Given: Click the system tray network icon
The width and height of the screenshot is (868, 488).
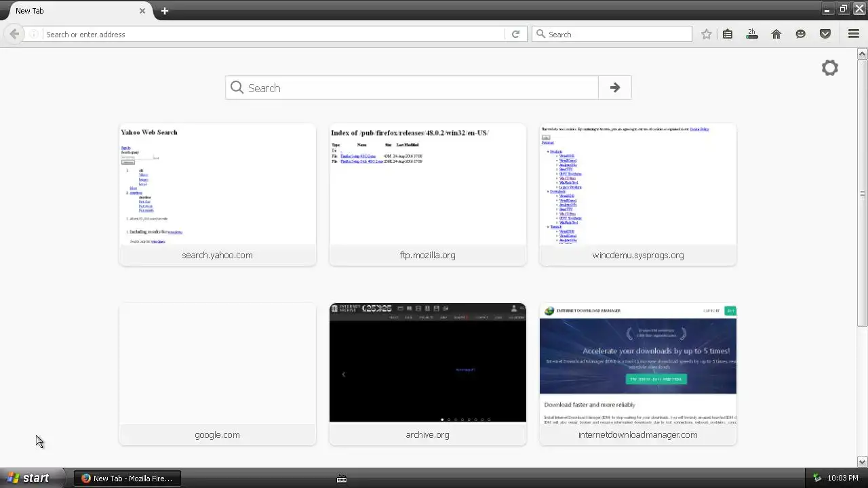Looking at the screenshot, I should pos(817,478).
